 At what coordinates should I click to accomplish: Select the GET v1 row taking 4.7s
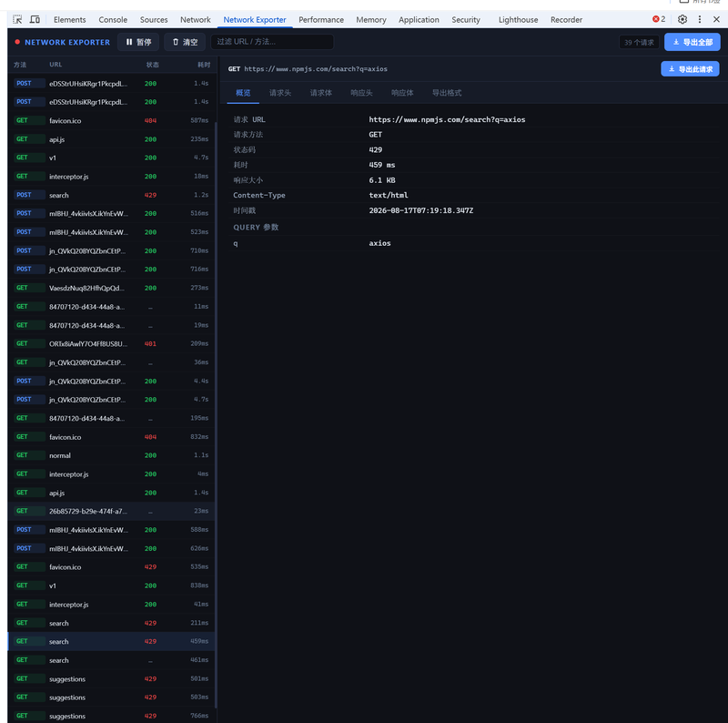[x=111, y=158]
